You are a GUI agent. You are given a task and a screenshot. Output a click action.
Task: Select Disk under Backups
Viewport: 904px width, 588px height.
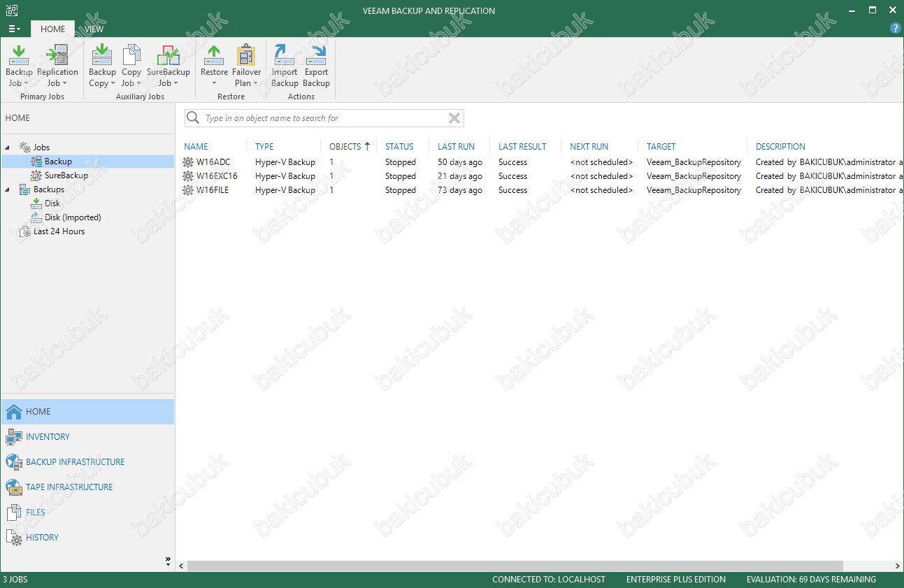click(x=52, y=203)
